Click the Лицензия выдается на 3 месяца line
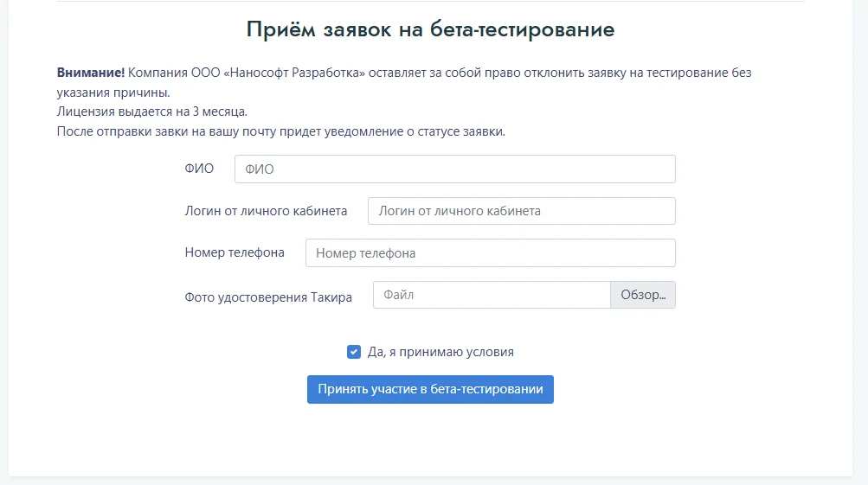The height and width of the screenshot is (485, 868). pos(152,112)
